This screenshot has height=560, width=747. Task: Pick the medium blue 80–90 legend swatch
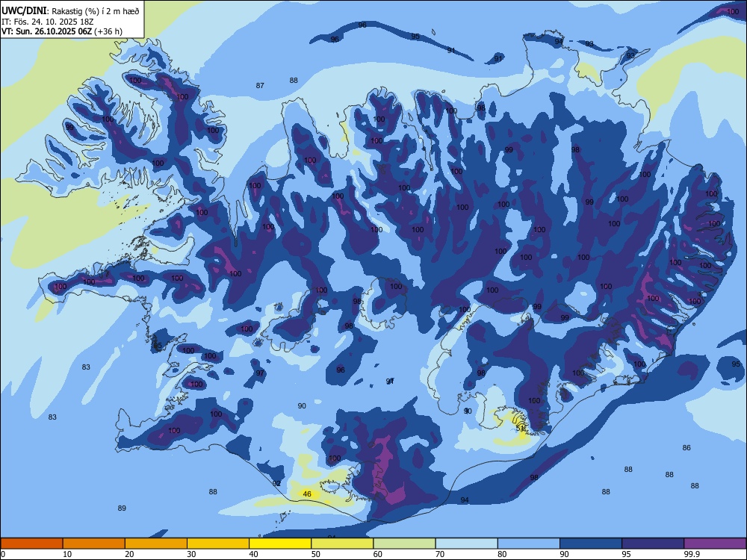(x=529, y=544)
